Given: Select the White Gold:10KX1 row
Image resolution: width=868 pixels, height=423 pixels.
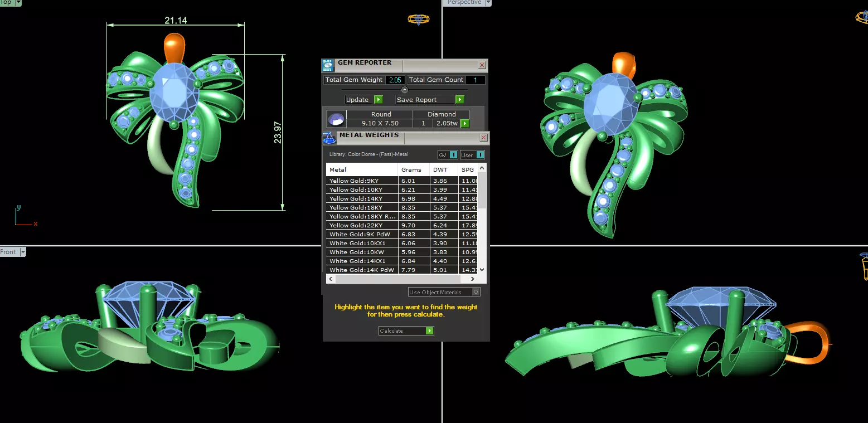Looking at the screenshot, I should tap(402, 243).
